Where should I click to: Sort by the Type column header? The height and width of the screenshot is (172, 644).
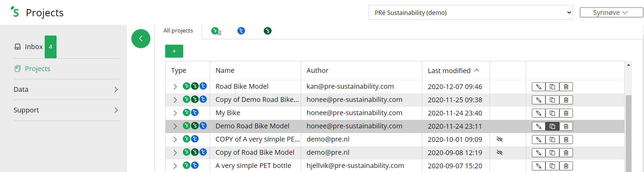click(x=178, y=70)
